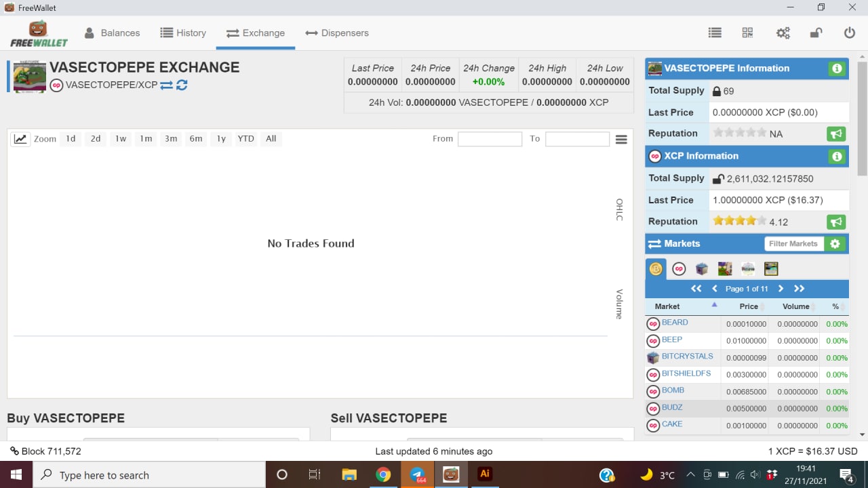Set chart zoom to 1m
This screenshot has width=868, height=488.
[146, 139]
